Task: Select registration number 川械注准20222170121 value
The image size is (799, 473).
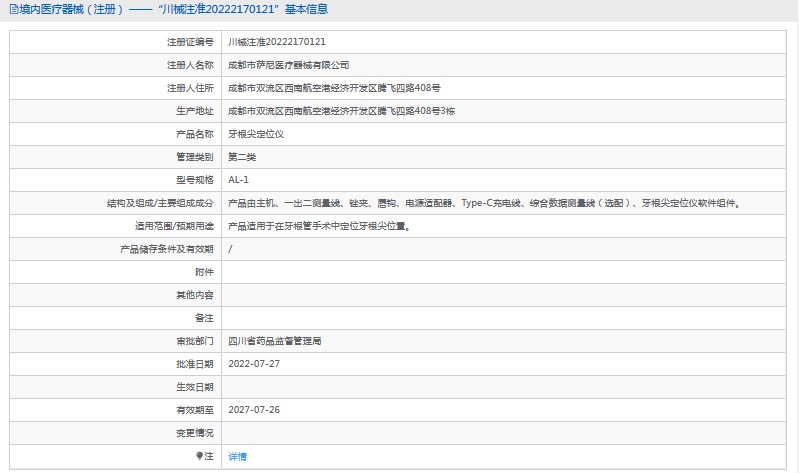Action: click(x=277, y=42)
